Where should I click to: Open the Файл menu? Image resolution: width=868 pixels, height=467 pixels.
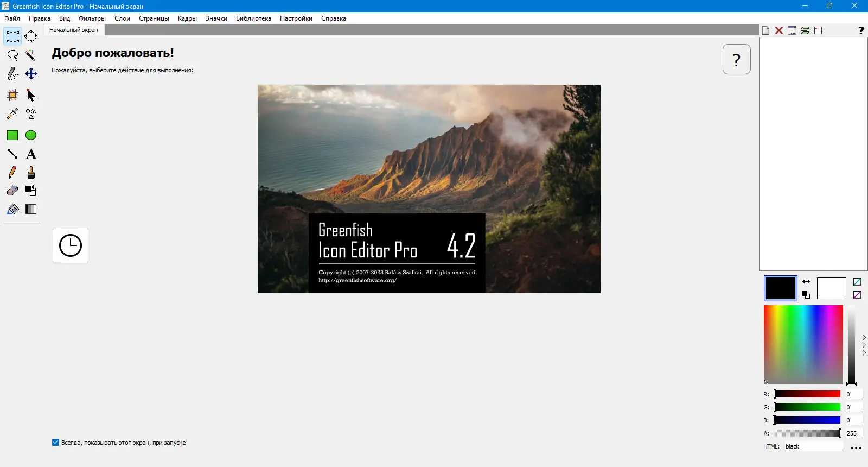[12, 18]
